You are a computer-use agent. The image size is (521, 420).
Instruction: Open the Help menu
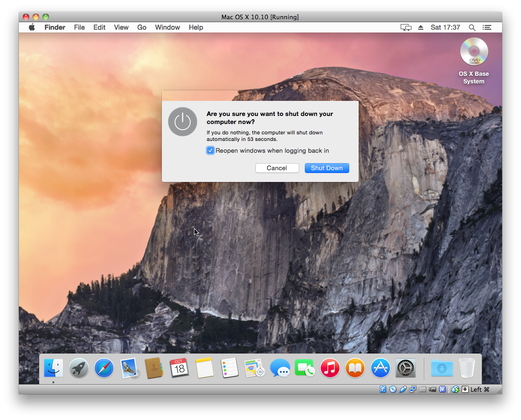(x=196, y=27)
